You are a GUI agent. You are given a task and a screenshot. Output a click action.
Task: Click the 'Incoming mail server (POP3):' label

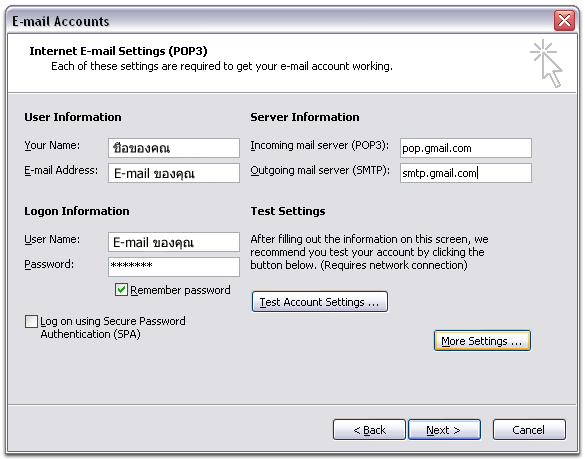point(319,145)
